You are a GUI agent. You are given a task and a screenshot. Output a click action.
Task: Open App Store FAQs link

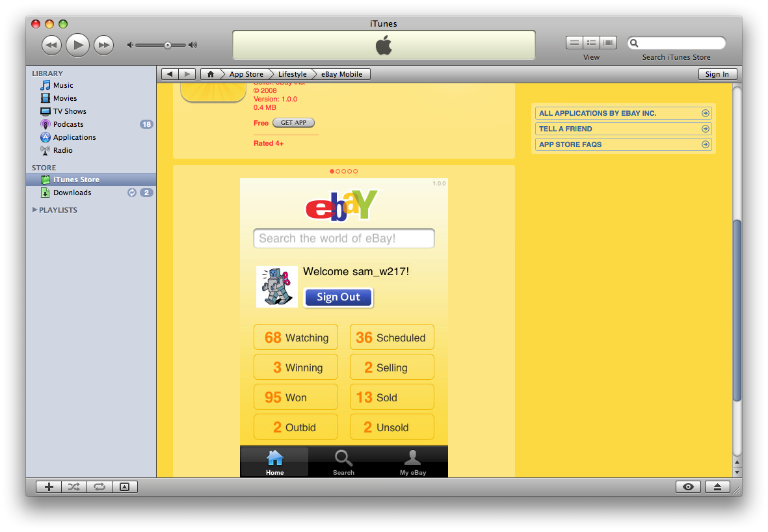pos(623,144)
